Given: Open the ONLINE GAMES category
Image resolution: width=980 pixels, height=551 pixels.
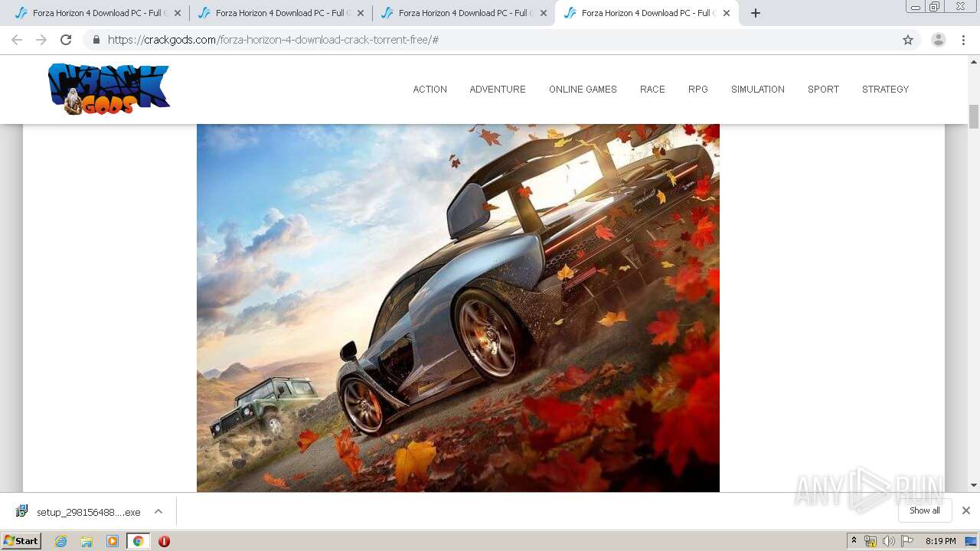Looking at the screenshot, I should tap(583, 90).
